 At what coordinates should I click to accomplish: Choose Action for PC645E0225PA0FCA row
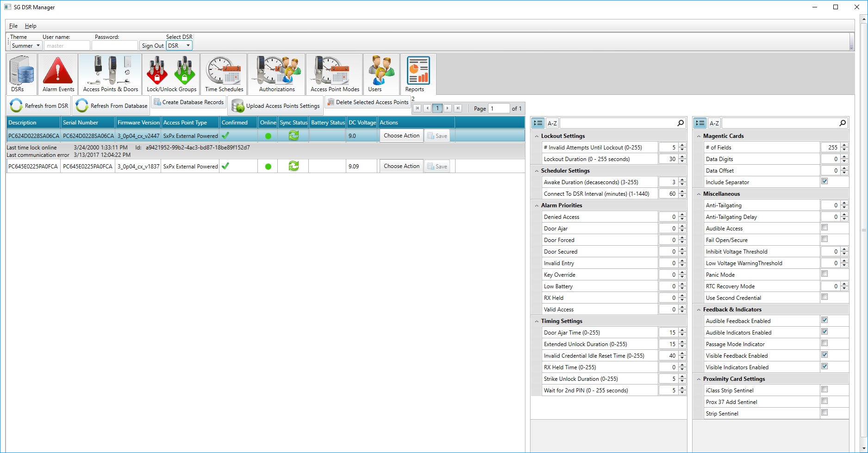tap(401, 166)
